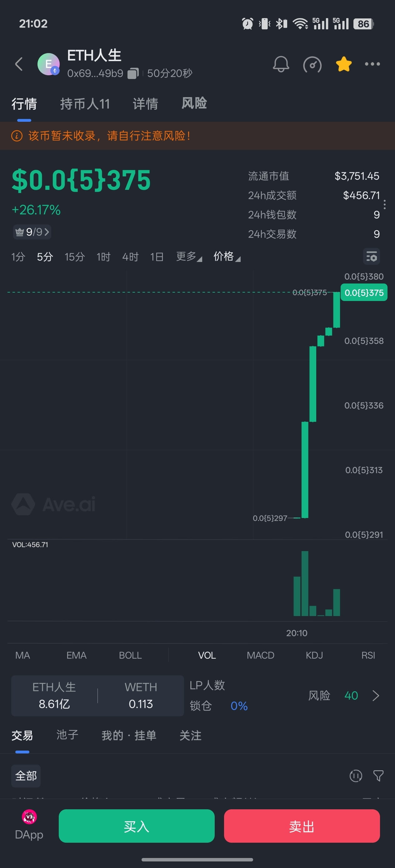Screen dimensions: 395x868
Task: Switch to the 持币人 holders tab
Action: point(85,104)
